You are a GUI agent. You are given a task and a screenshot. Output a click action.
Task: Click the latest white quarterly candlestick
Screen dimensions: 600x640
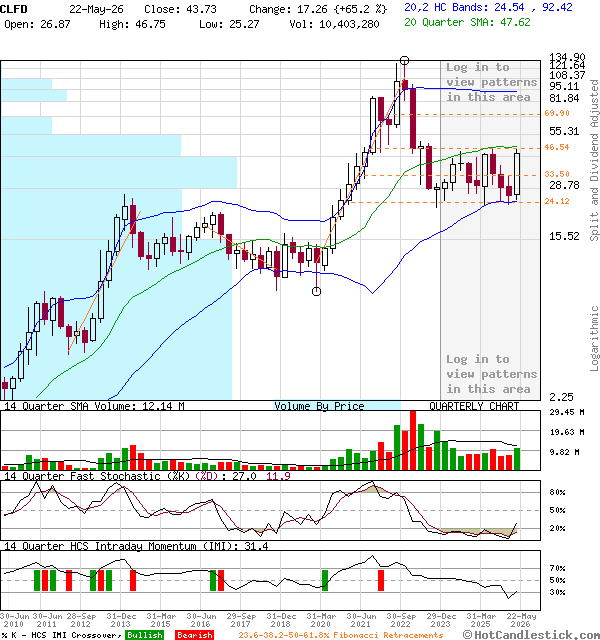(517, 175)
